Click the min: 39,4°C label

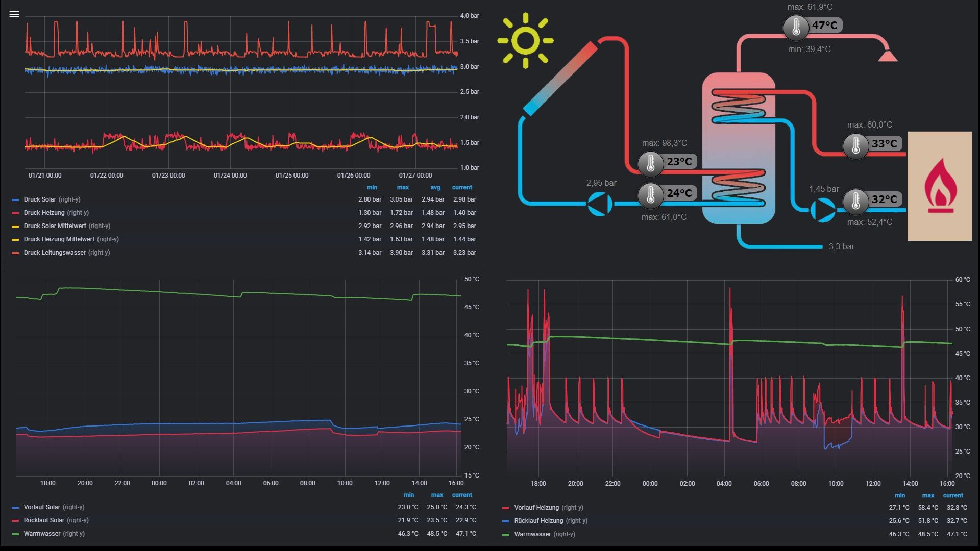(809, 49)
